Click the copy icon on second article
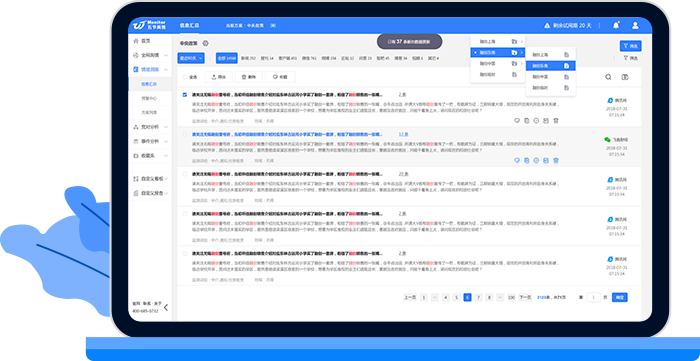 tap(527, 161)
